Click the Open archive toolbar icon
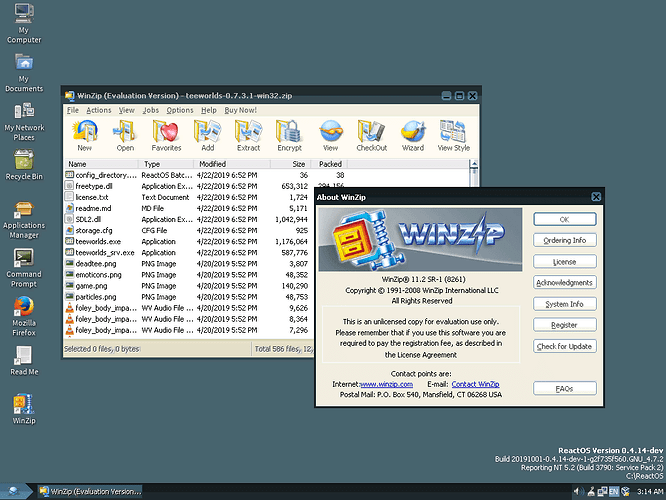 125,136
